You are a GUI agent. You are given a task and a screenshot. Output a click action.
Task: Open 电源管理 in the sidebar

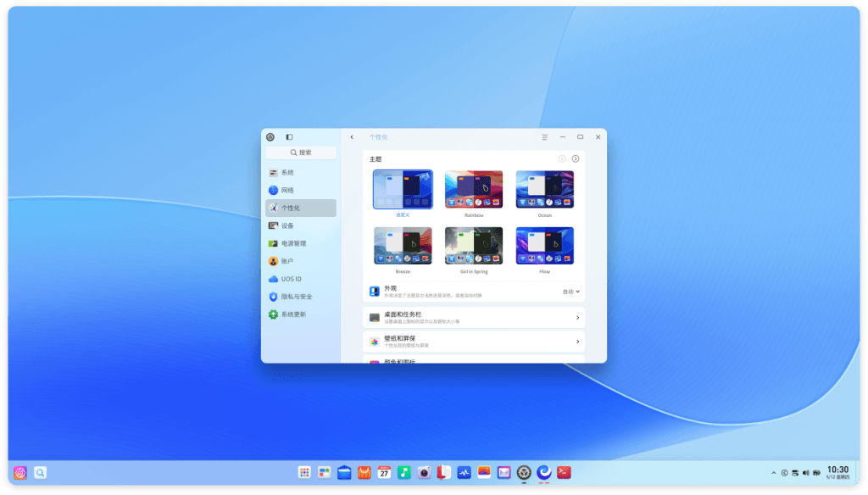(x=301, y=243)
